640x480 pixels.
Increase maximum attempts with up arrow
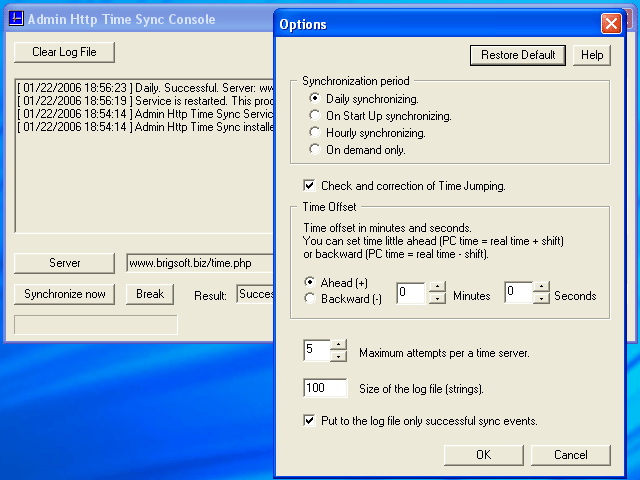(x=338, y=345)
